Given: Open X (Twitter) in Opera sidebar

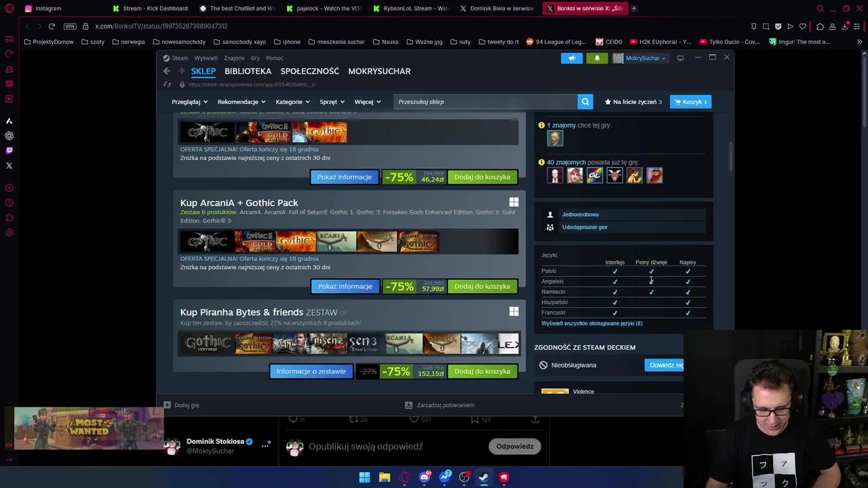Looking at the screenshot, I should pos(9,165).
